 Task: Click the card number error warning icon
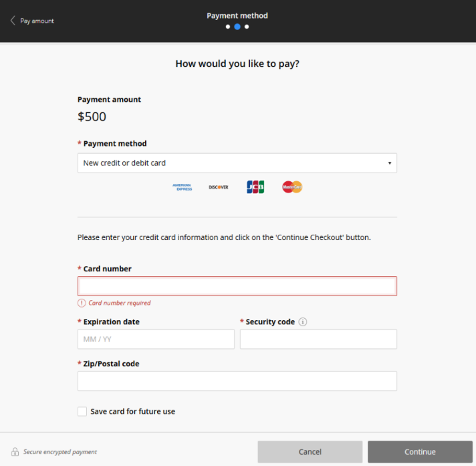coord(82,303)
